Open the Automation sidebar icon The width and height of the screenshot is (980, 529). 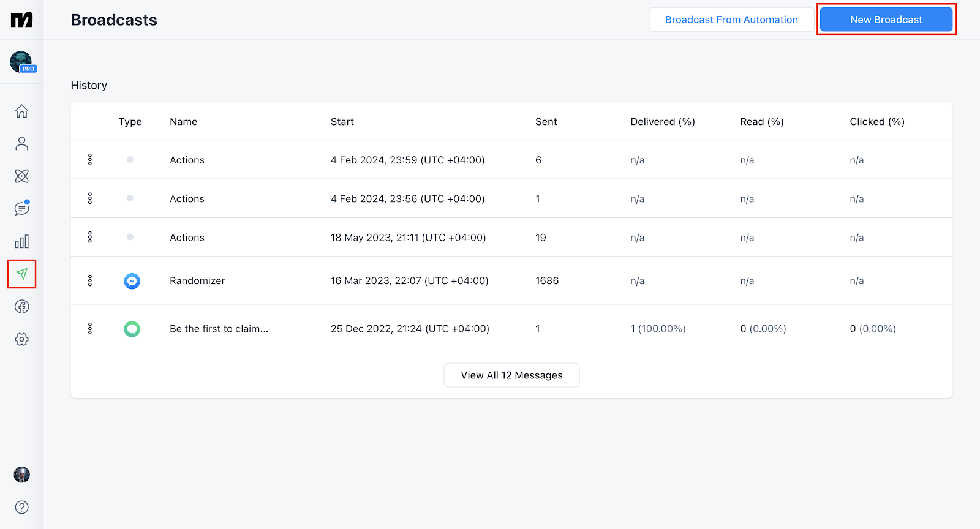tap(21, 176)
